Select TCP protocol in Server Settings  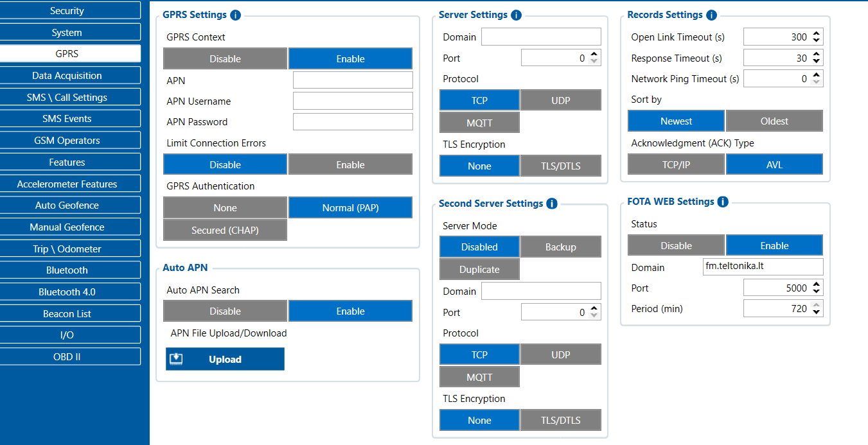pos(479,100)
